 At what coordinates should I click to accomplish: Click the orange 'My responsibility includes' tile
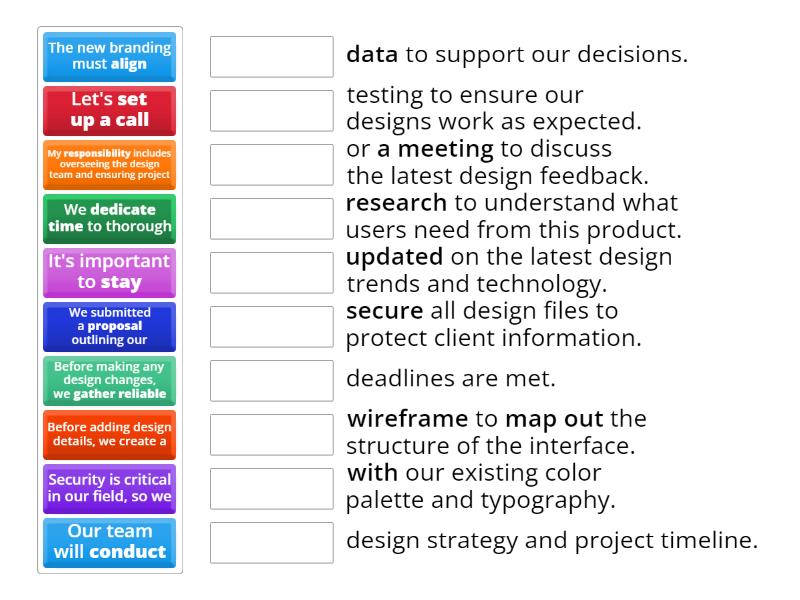click(x=110, y=164)
